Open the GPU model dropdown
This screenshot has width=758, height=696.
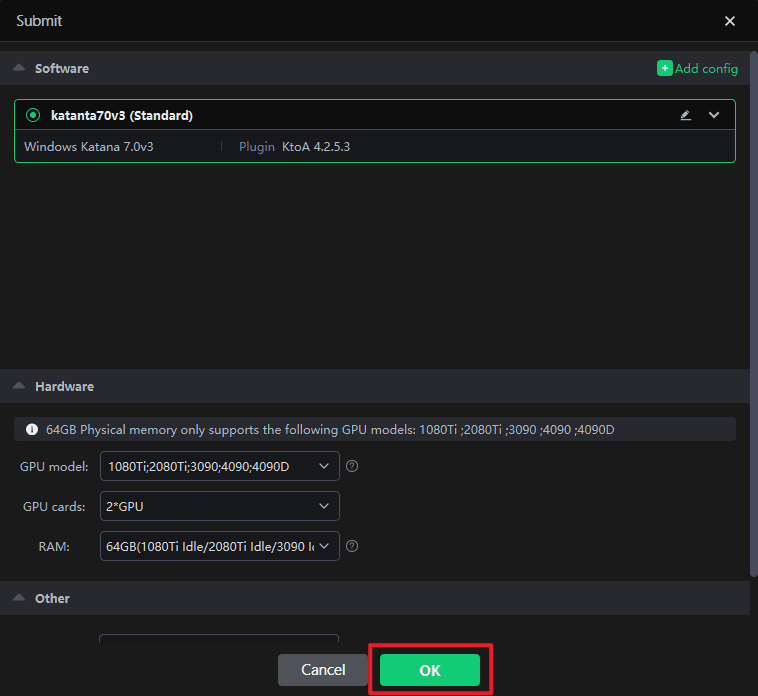point(219,466)
